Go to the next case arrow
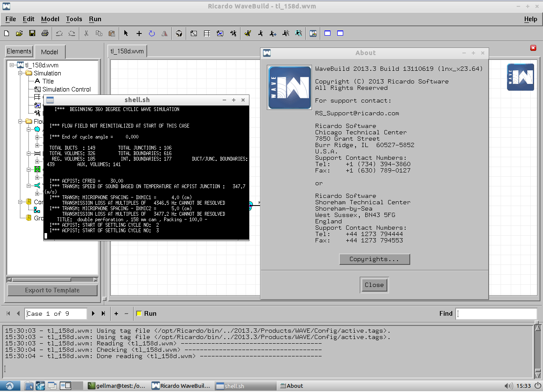The height and width of the screenshot is (392, 543). point(93,314)
